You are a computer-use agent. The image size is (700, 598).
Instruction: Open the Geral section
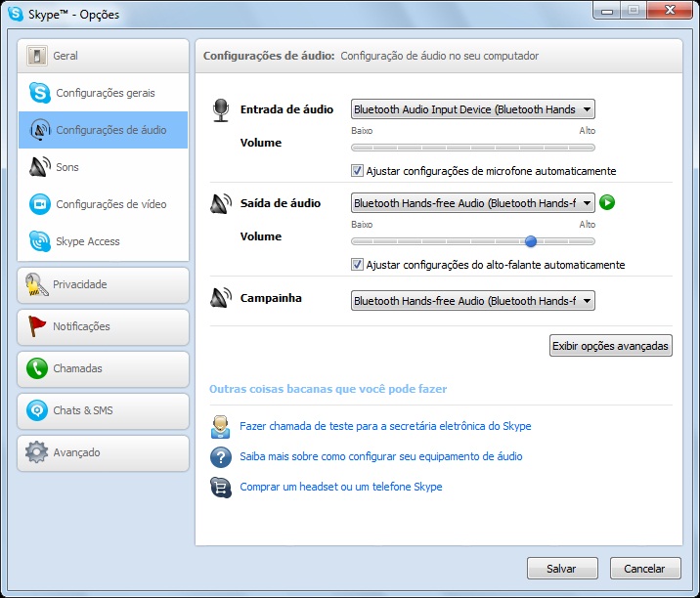[103, 56]
